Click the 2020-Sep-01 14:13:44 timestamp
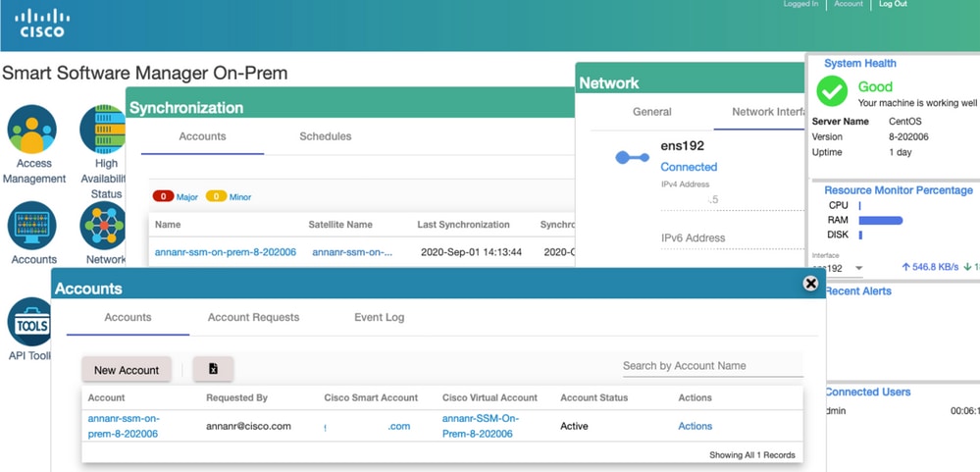The width and height of the screenshot is (980, 472). click(x=471, y=252)
